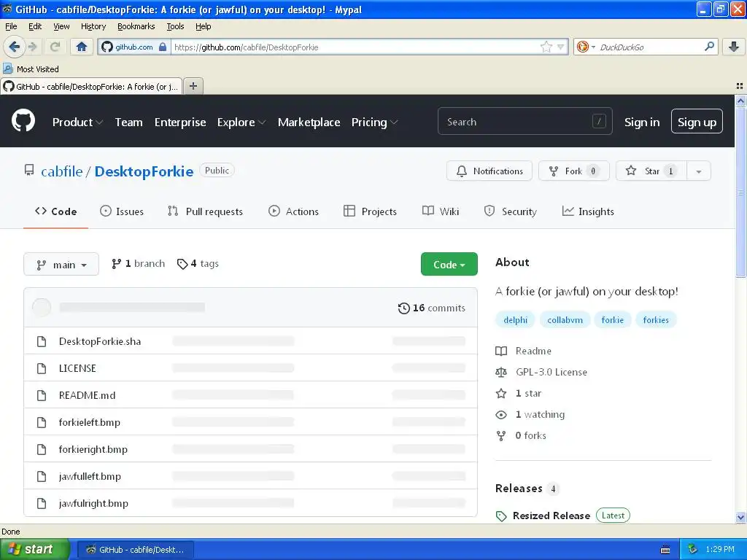Click the Sign up button
This screenshot has width=747, height=560.
click(697, 122)
